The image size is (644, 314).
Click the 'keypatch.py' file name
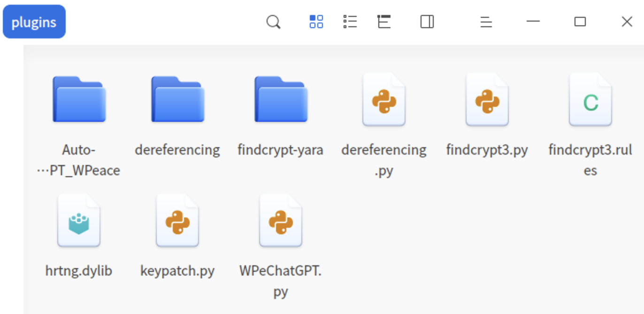(x=177, y=271)
